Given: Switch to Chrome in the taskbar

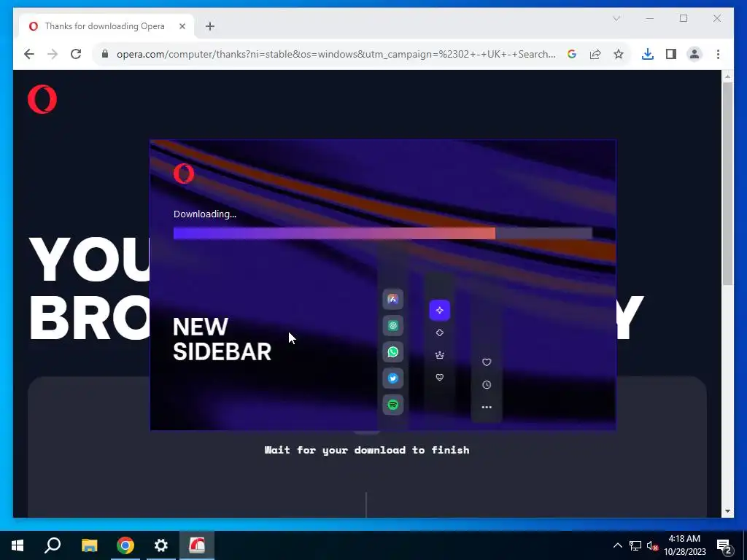Looking at the screenshot, I should coord(125,545).
